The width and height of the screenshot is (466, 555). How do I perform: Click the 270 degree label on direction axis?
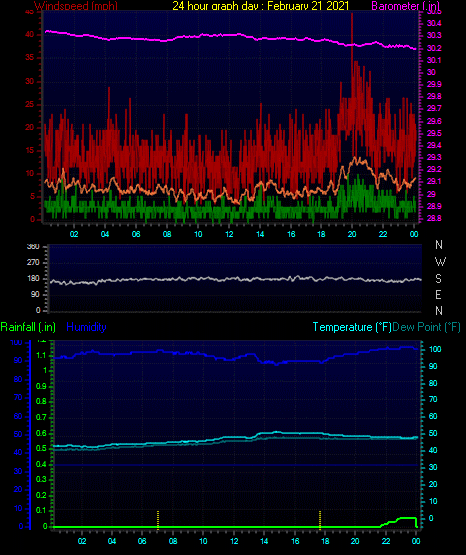[x=33, y=263]
